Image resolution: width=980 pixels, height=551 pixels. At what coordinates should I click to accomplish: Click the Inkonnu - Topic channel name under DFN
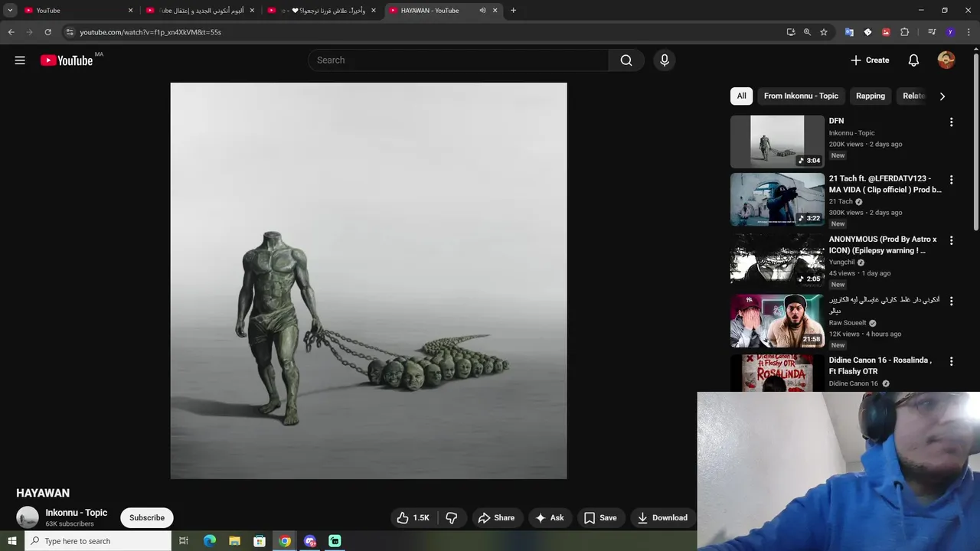pyautogui.click(x=851, y=133)
